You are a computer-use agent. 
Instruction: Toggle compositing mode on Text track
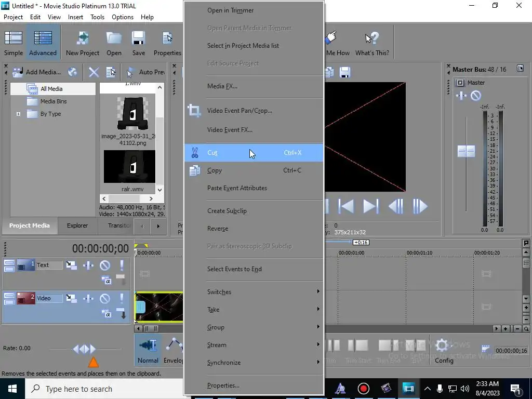[106, 281]
